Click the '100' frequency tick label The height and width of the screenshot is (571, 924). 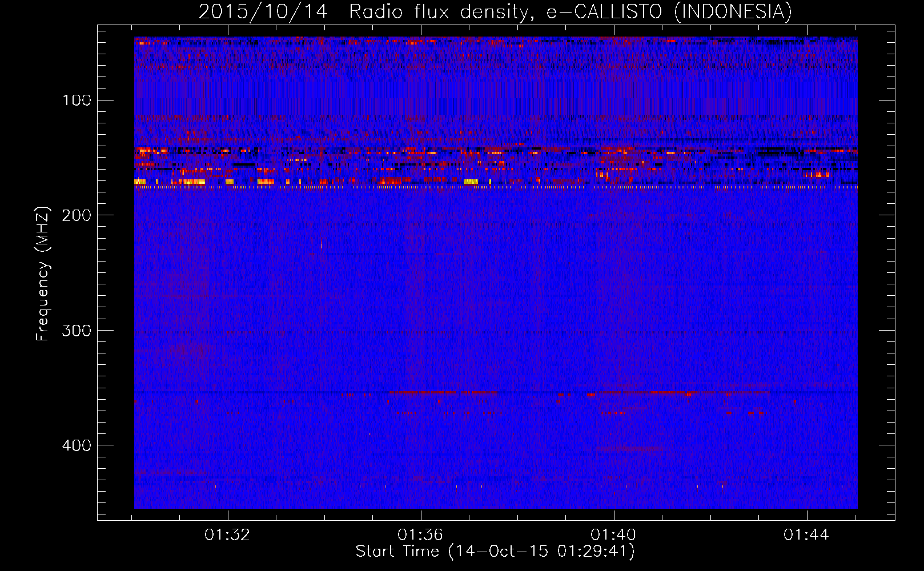[x=77, y=100]
